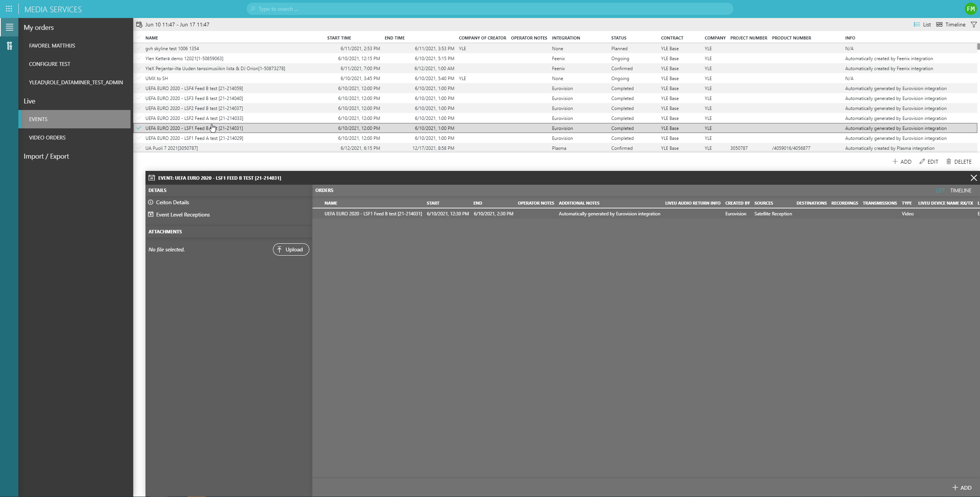The width and height of the screenshot is (980, 497).
Task: Switch events view to List
Action: tap(922, 25)
